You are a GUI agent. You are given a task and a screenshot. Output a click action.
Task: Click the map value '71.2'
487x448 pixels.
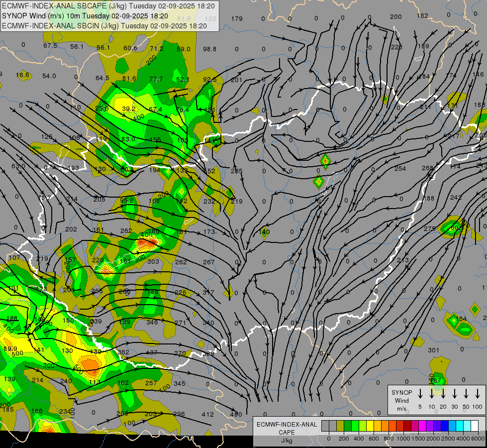click(156, 48)
